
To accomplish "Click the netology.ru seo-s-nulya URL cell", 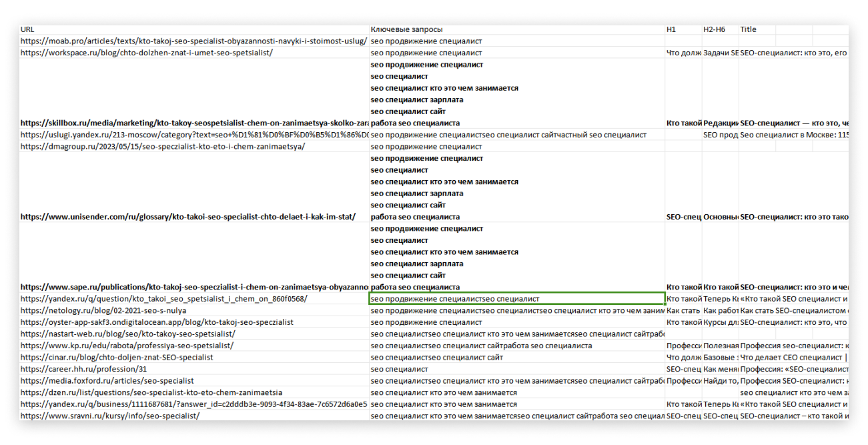I will point(194,310).
